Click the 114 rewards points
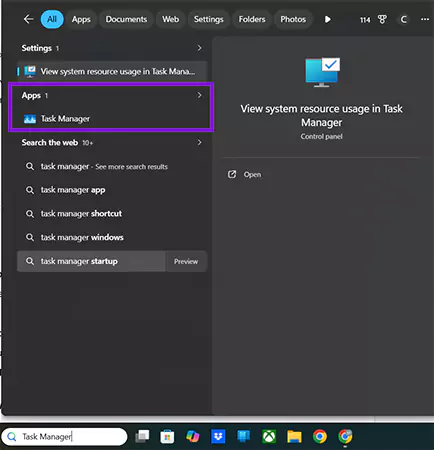The image size is (434, 450). (x=365, y=20)
